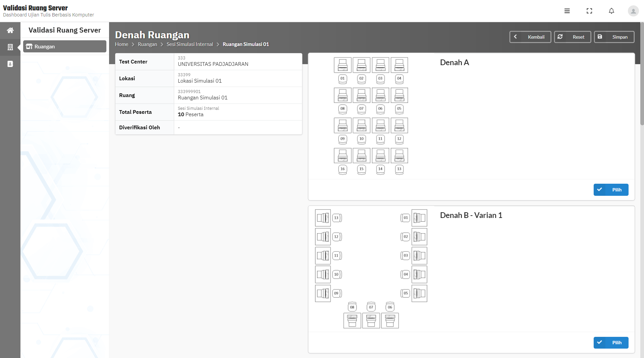The image size is (644, 358).
Task: Select Denah A seat 01 computer icon
Action: pyautogui.click(x=343, y=65)
